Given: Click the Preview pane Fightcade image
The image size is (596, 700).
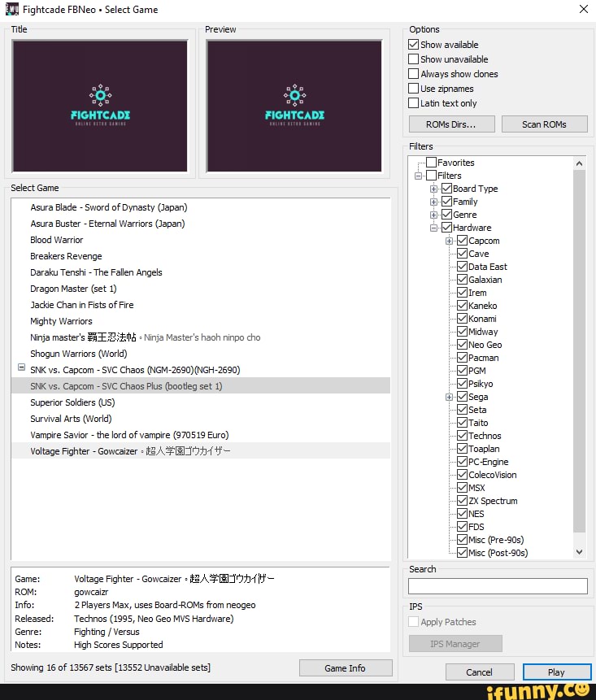Looking at the screenshot, I should coord(294,105).
